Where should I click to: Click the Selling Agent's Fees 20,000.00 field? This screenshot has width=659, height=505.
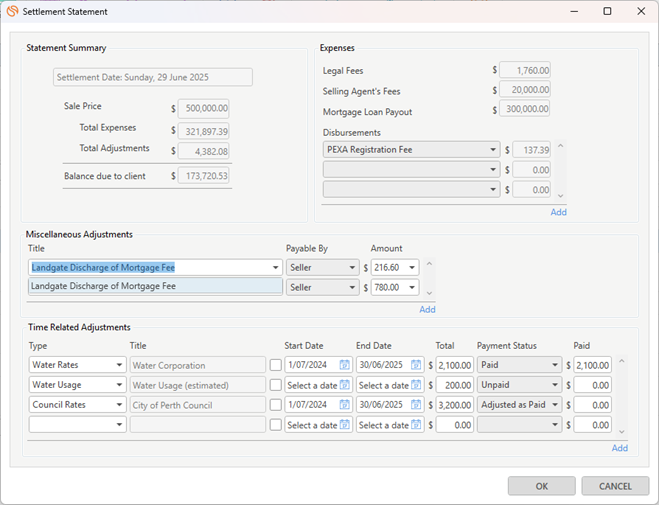tap(525, 89)
